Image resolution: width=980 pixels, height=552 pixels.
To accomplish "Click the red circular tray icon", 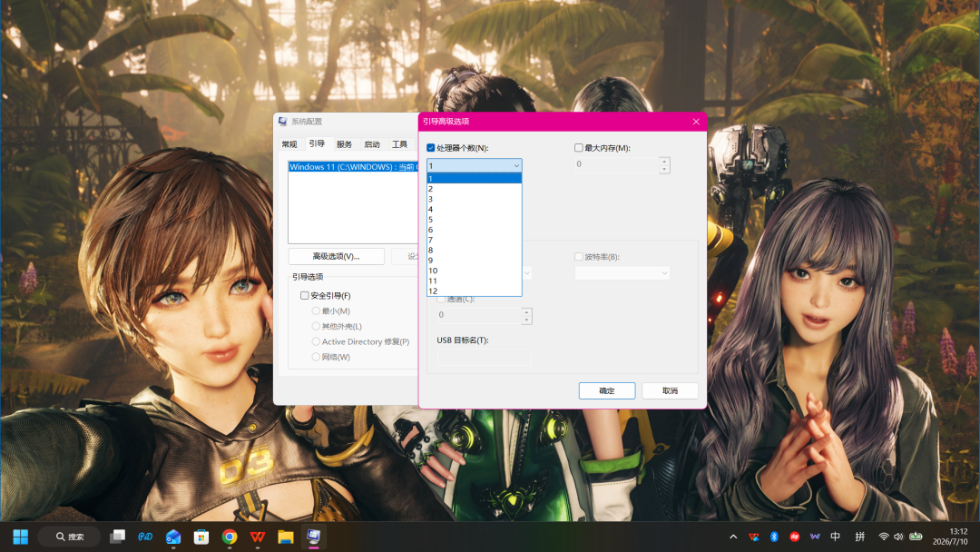I will (794, 537).
